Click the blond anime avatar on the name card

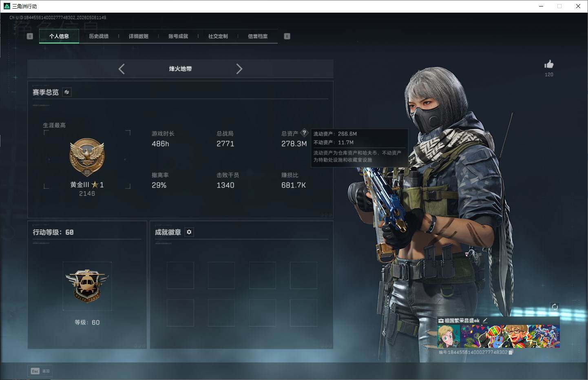click(449, 336)
